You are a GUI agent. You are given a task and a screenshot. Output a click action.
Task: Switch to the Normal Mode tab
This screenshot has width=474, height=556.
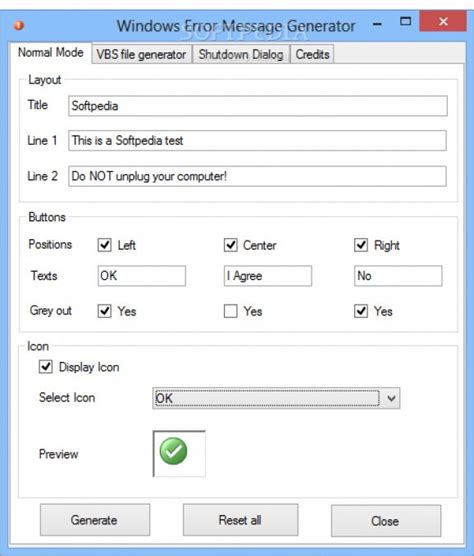[51, 52]
